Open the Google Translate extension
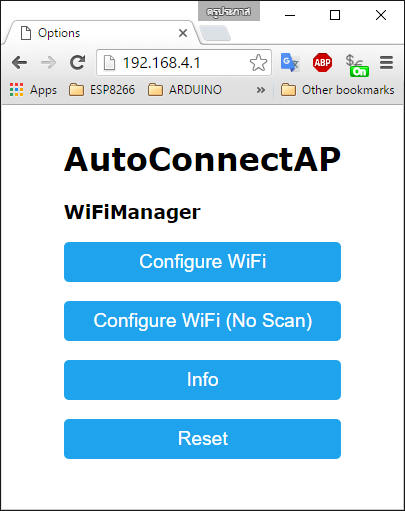This screenshot has width=405, height=511. pos(290,62)
